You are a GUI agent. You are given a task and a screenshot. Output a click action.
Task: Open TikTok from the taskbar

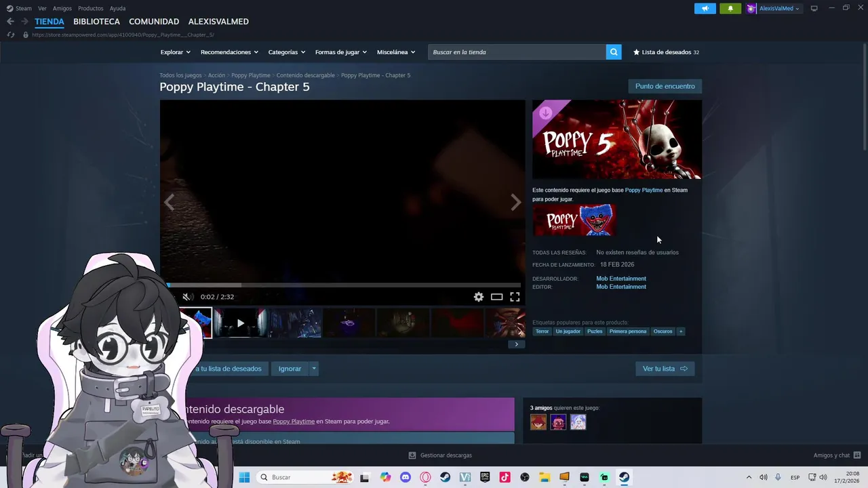tap(505, 477)
